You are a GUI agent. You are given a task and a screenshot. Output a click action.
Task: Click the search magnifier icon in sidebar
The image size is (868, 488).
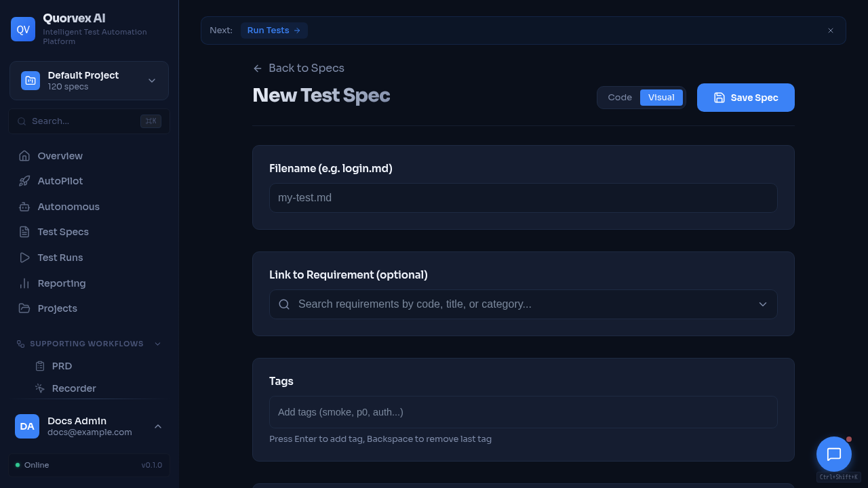click(22, 121)
